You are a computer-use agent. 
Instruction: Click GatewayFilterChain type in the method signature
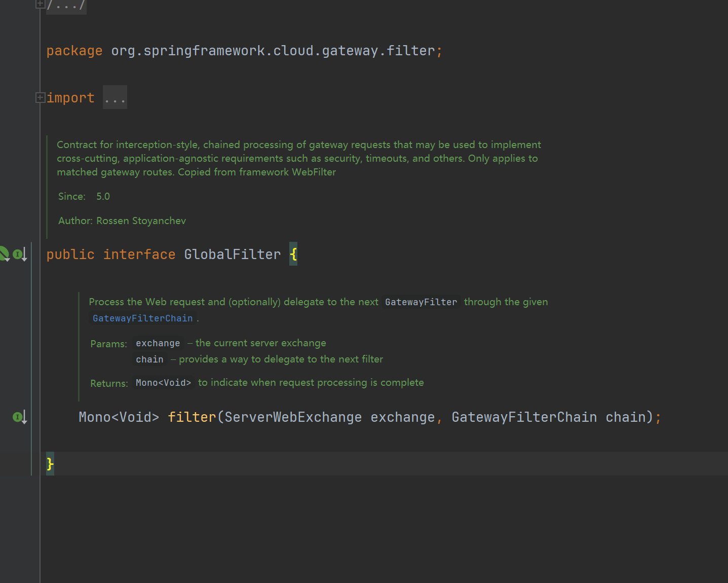tap(524, 417)
